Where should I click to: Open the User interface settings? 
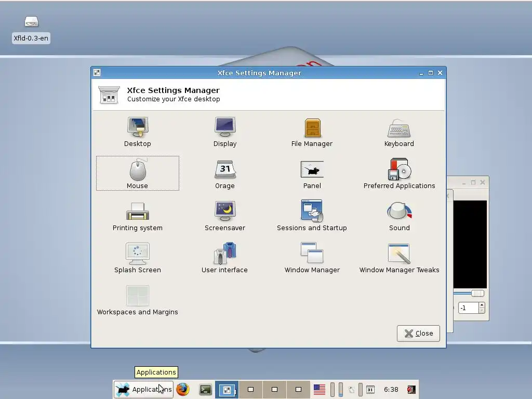(224, 259)
